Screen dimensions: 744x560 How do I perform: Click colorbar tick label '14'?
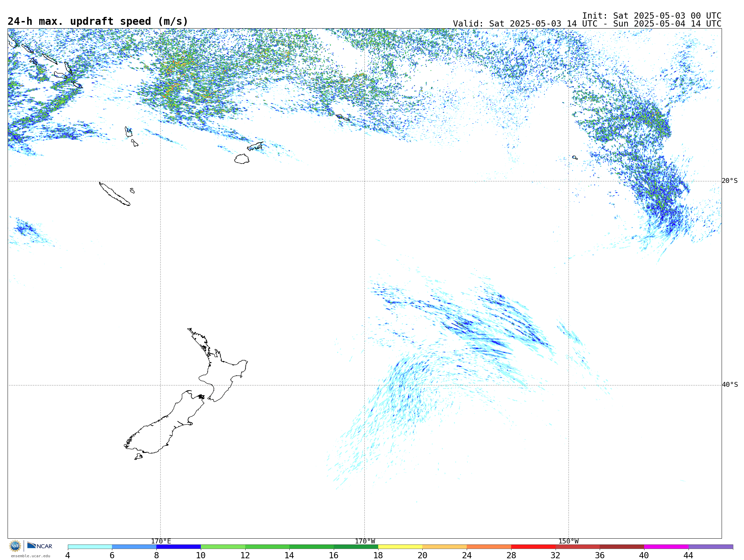(289, 555)
